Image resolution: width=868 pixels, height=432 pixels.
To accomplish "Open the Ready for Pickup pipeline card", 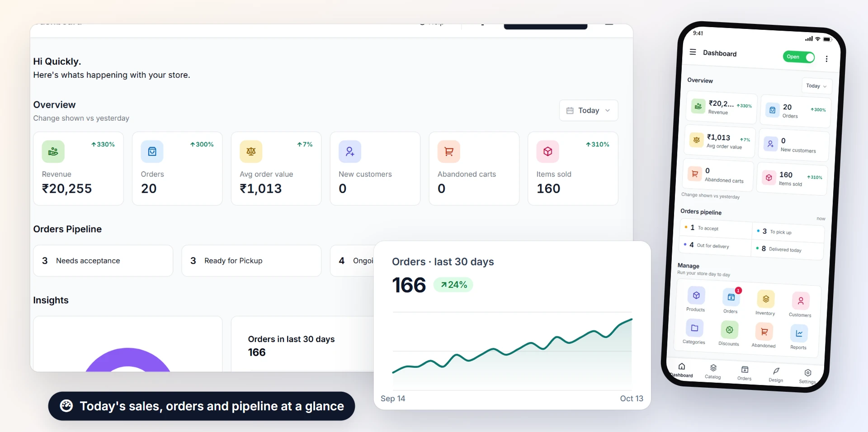I will coord(251,261).
